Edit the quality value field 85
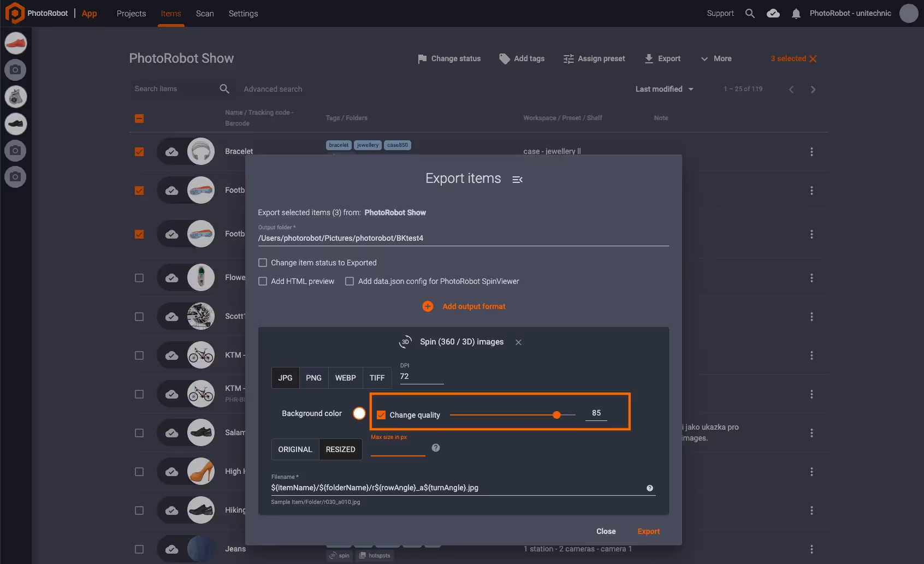Image resolution: width=924 pixels, height=564 pixels. point(596,413)
